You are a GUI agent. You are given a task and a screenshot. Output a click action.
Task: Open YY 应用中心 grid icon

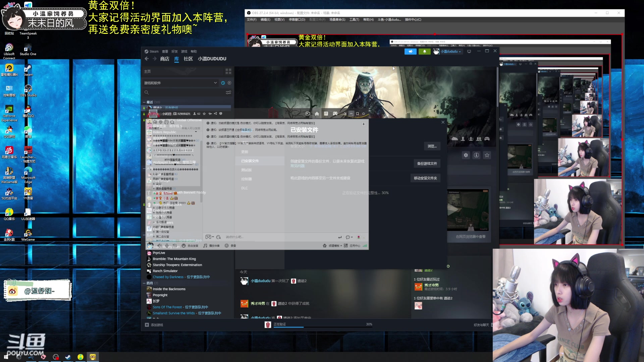(346, 246)
